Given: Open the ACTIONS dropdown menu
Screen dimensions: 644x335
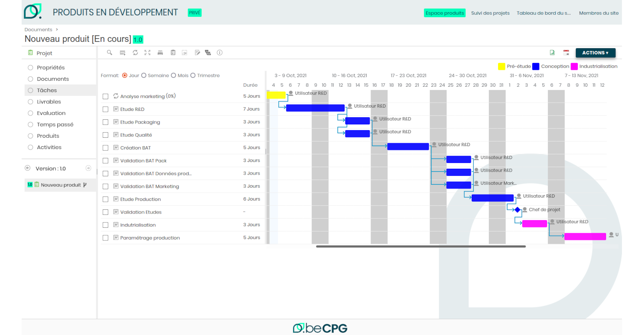Looking at the screenshot, I should pyautogui.click(x=595, y=53).
